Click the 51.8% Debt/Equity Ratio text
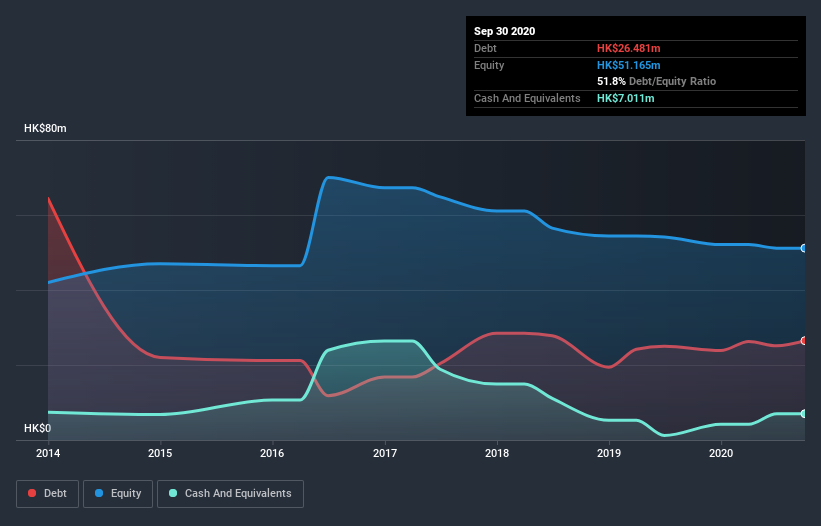 [x=657, y=81]
